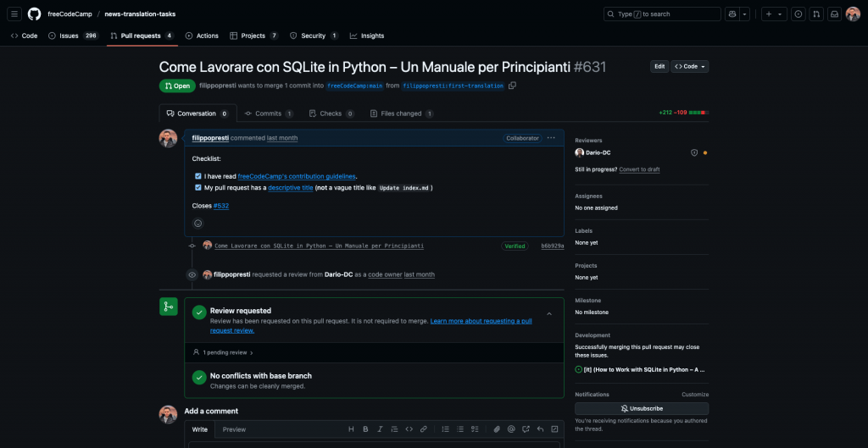Switch to the Code repository tab
The image size is (868, 448).
pyautogui.click(x=25, y=36)
